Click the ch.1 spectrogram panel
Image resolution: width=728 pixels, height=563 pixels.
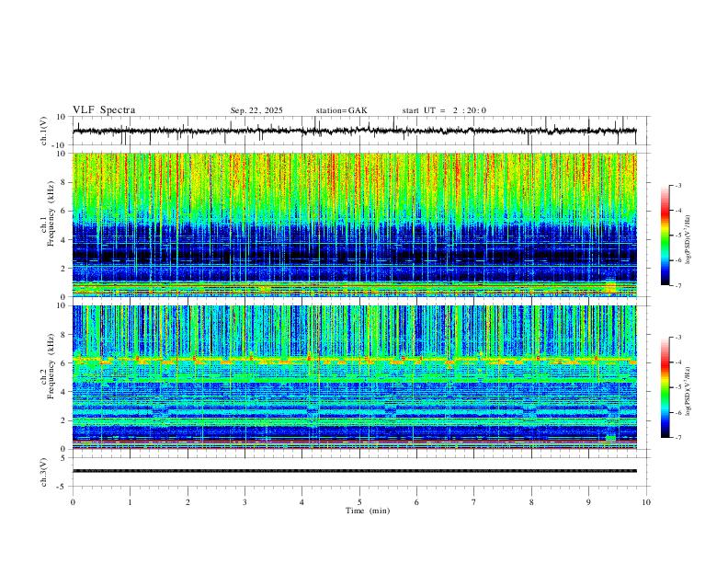click(x=354, y=224)
